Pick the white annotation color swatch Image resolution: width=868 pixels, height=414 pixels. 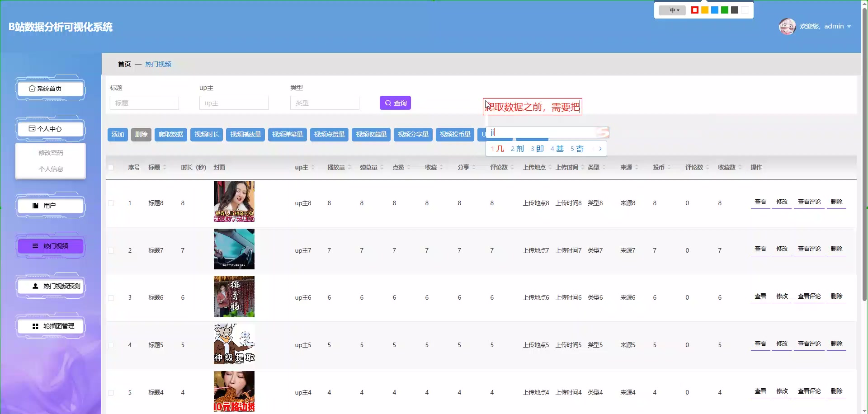click(745, 10)
